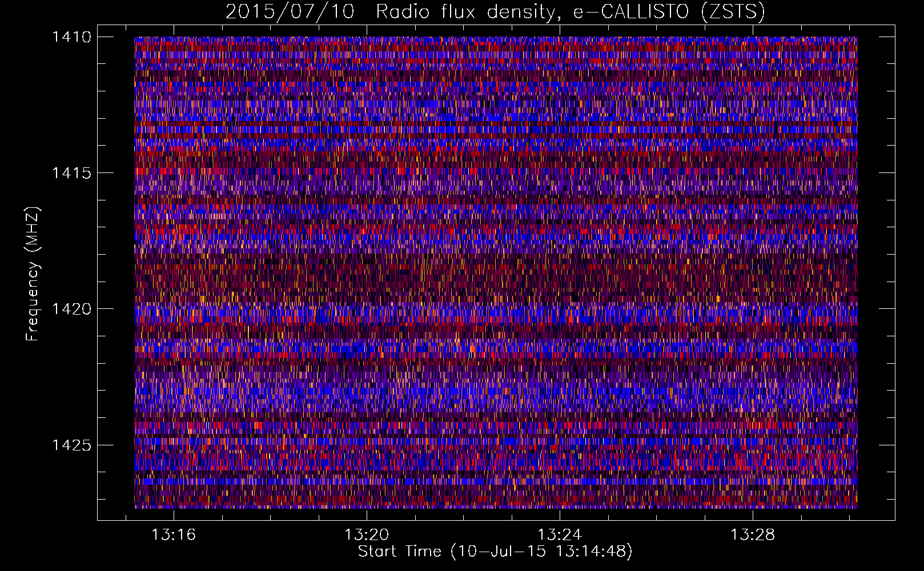Viewport: 924px width, 571px height.
Task: Select the 1420 frequency tick label
Action: pyautogui.click(x=71, y=309)
